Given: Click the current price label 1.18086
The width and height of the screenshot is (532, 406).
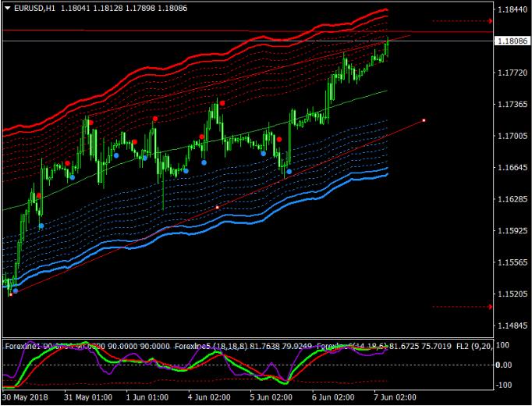Looking at the screenshot, I should coord(512,41).
